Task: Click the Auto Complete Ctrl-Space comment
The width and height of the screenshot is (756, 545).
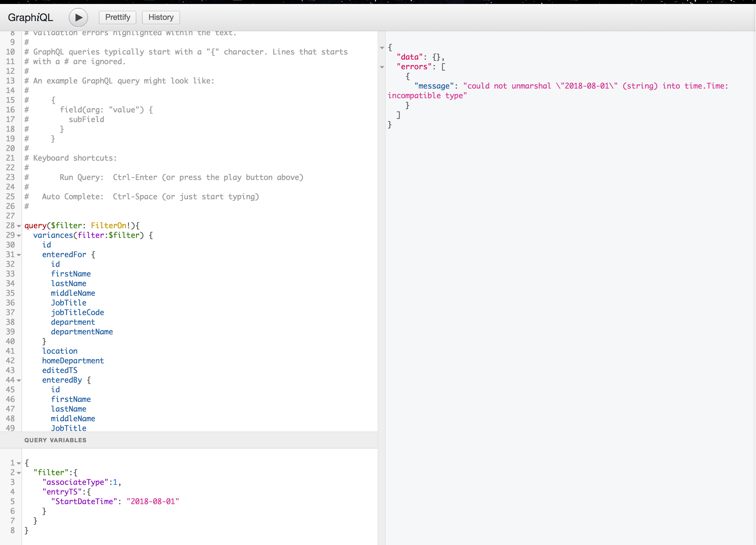Action: pyautogui.click(x=142, y=196)
